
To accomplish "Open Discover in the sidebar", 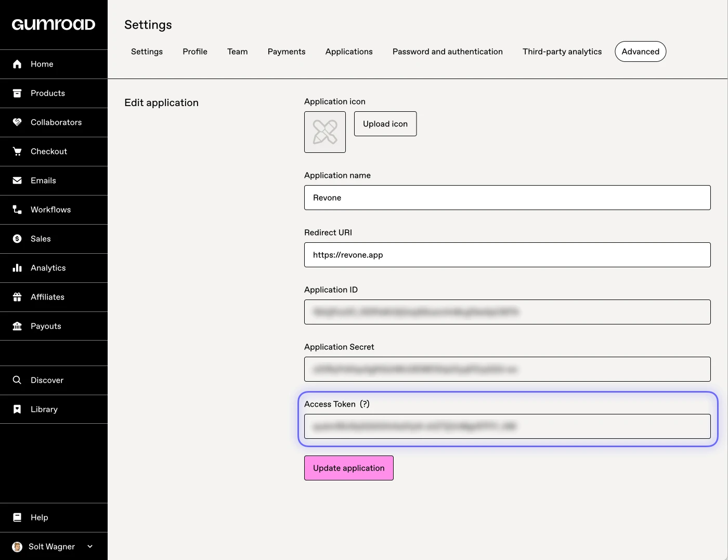I will click(x=54, y=380).
